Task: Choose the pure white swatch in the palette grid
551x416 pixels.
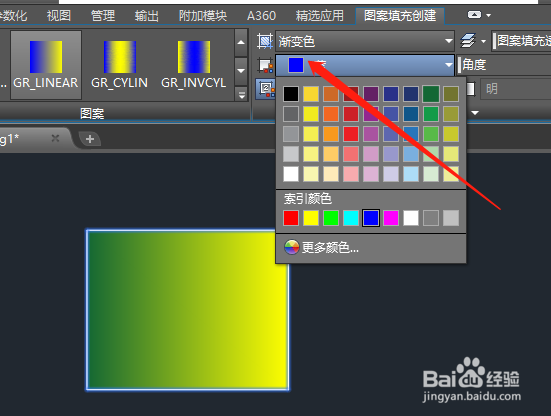Action: coord(291,174)
